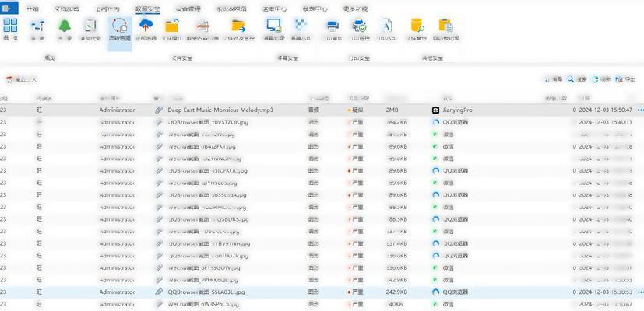The image size is (644, 311).
Task: Click Administrator in the S5LA83LI.jpg row
Action: pos(117,292)
